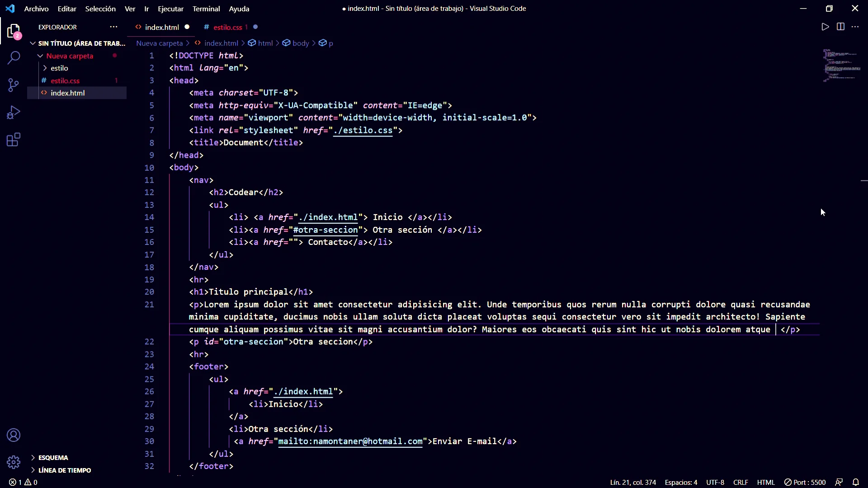This screenshot has height=488, width=868.
Task: Open the Extensions view
Action: [x=14, y=140]
